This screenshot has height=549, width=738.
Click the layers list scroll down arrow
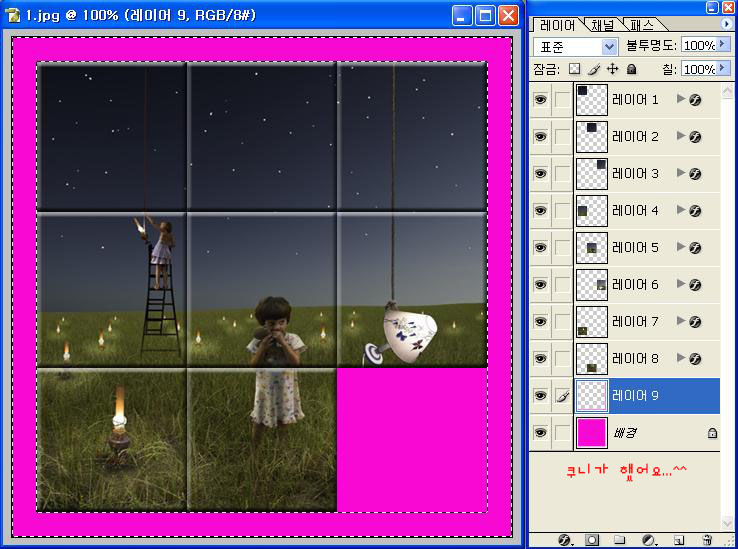pos(728,522)
